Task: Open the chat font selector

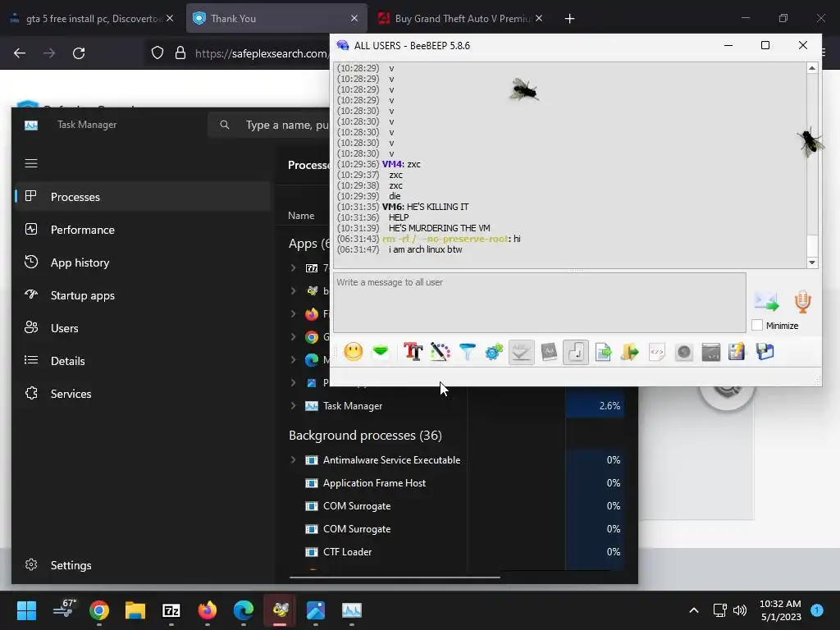Action: coord(413,352)
